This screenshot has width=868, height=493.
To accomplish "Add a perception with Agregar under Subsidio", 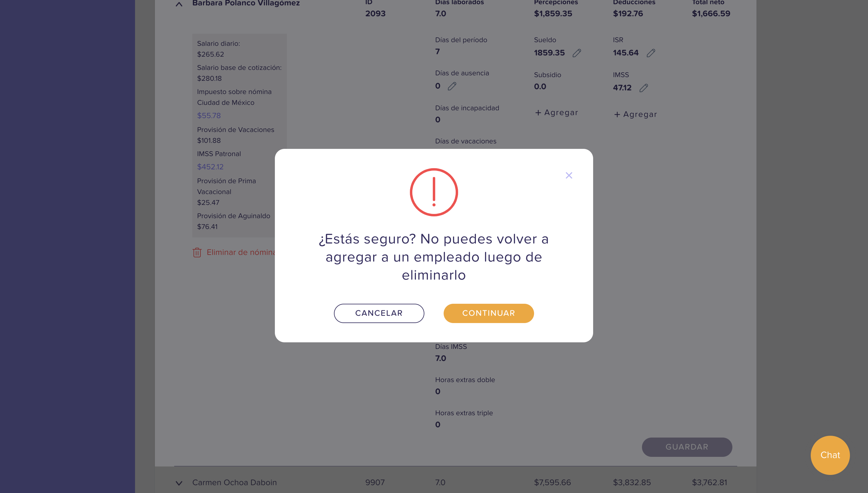I will [x=557, y=113].
